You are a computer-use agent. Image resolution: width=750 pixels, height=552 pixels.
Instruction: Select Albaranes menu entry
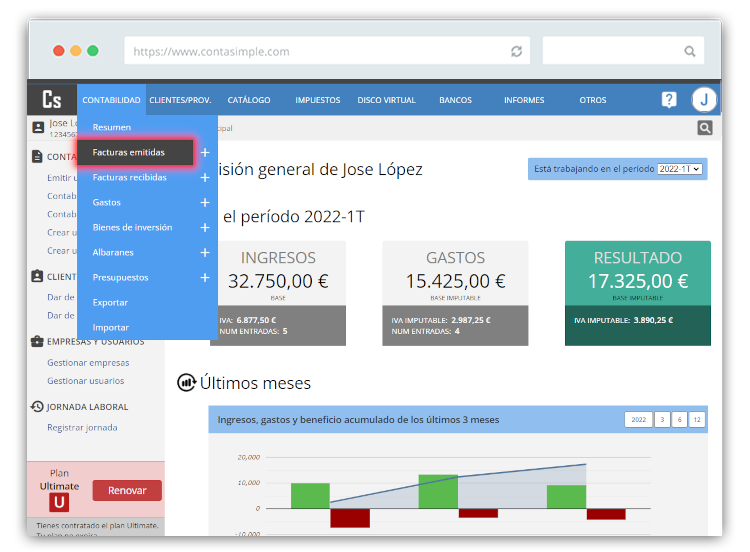click(113, 253)
